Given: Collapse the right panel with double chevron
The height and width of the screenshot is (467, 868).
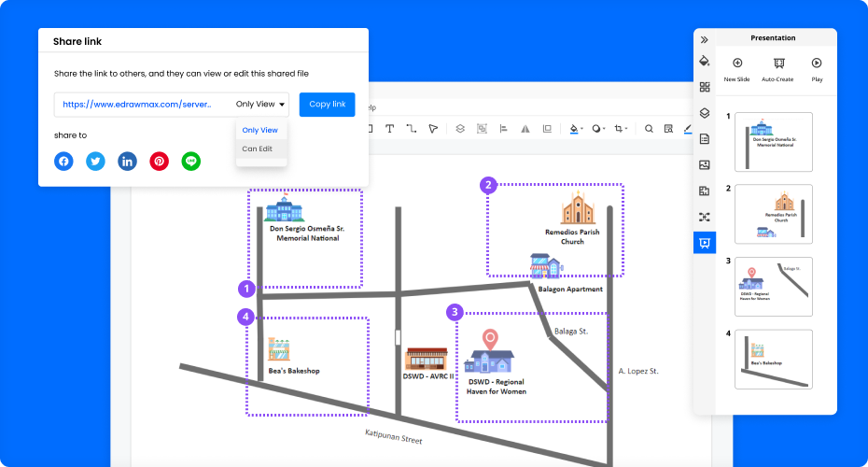Looking at the screenshot, I should pos(705,40).
